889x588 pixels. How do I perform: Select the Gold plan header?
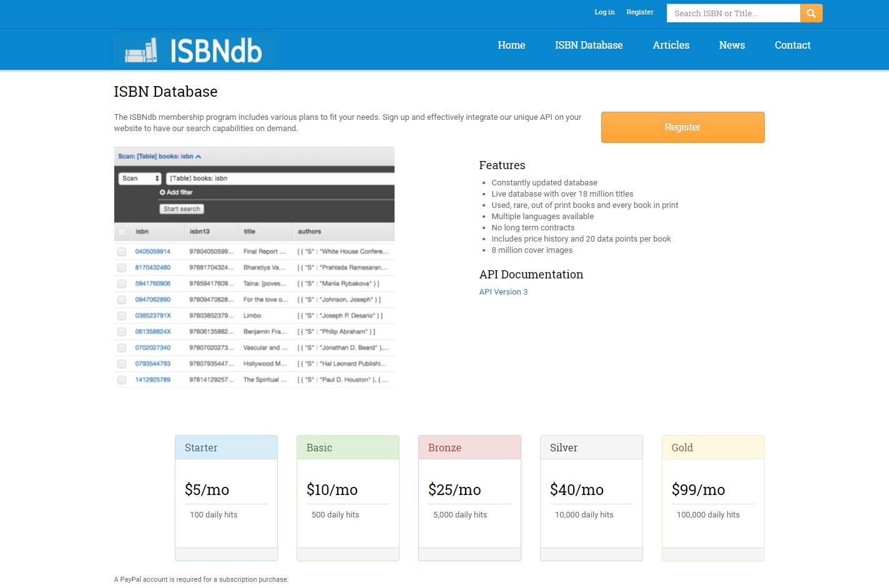pos(713,448)
